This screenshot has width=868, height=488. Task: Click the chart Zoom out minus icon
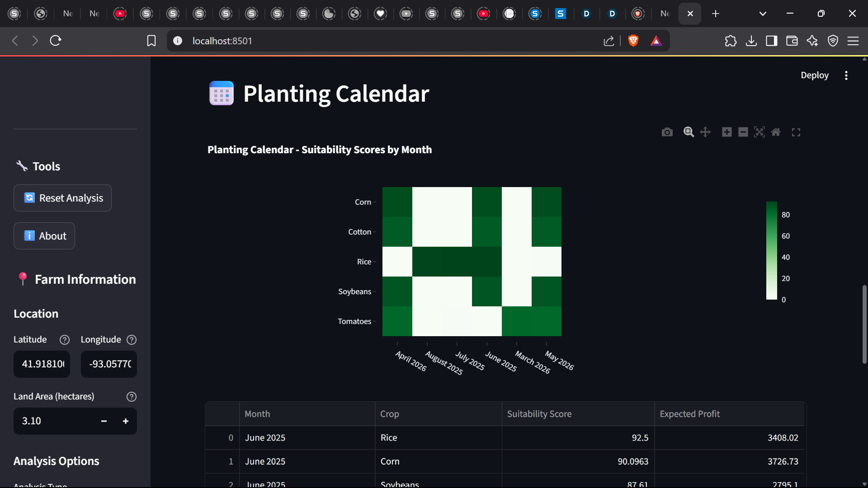743,132
